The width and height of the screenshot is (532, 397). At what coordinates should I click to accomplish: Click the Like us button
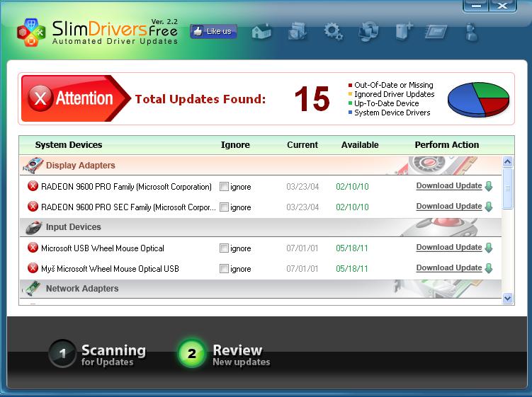213,32
